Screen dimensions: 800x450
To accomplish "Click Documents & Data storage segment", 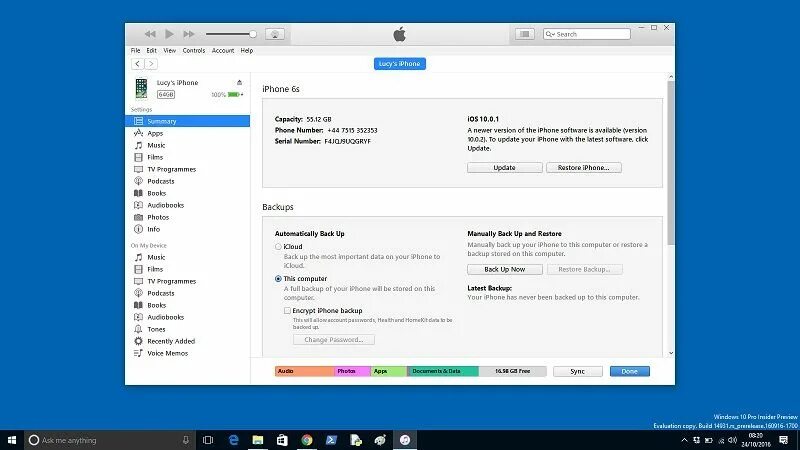I will coord(443,371).
